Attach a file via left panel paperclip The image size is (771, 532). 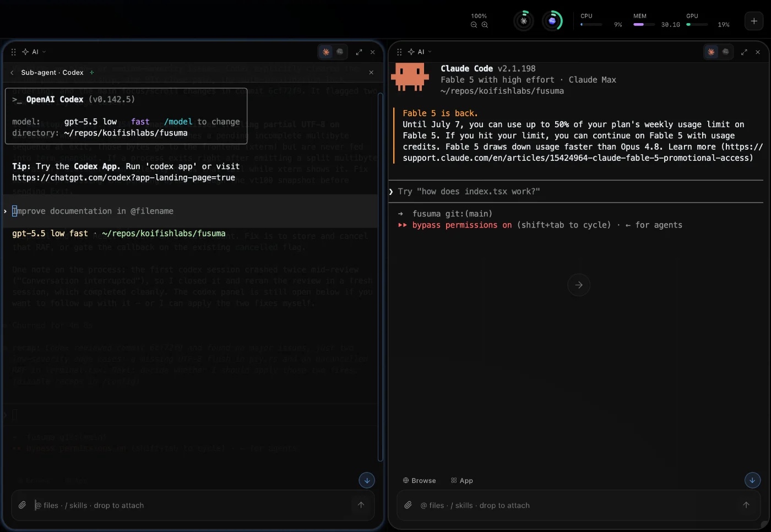[22, 505]
